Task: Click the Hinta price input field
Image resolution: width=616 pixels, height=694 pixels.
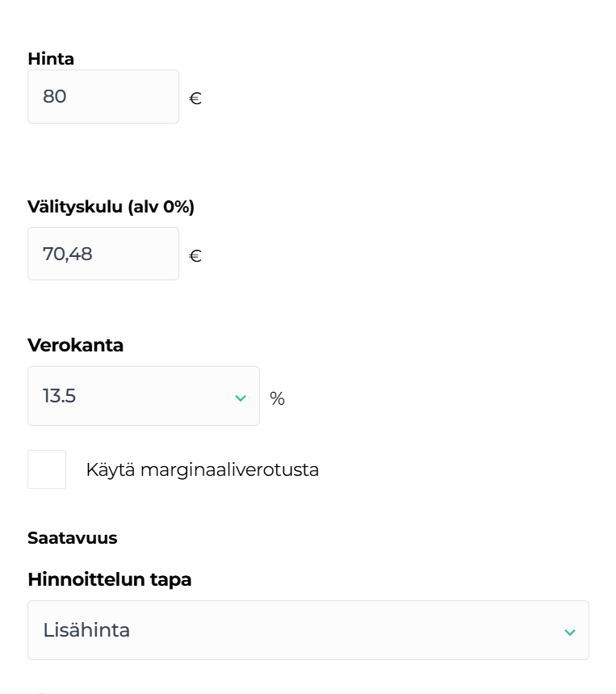Action: click(103, 97)
